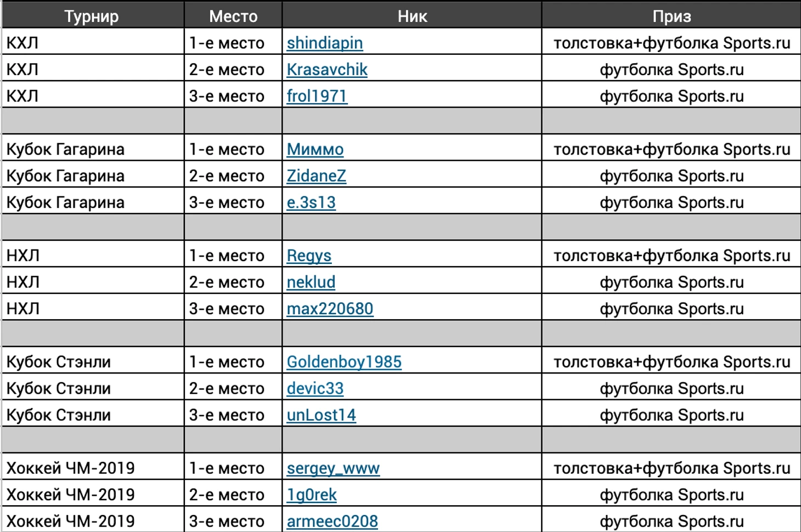Open the neklud profile link
801x532 pixels.
[311, 282]
